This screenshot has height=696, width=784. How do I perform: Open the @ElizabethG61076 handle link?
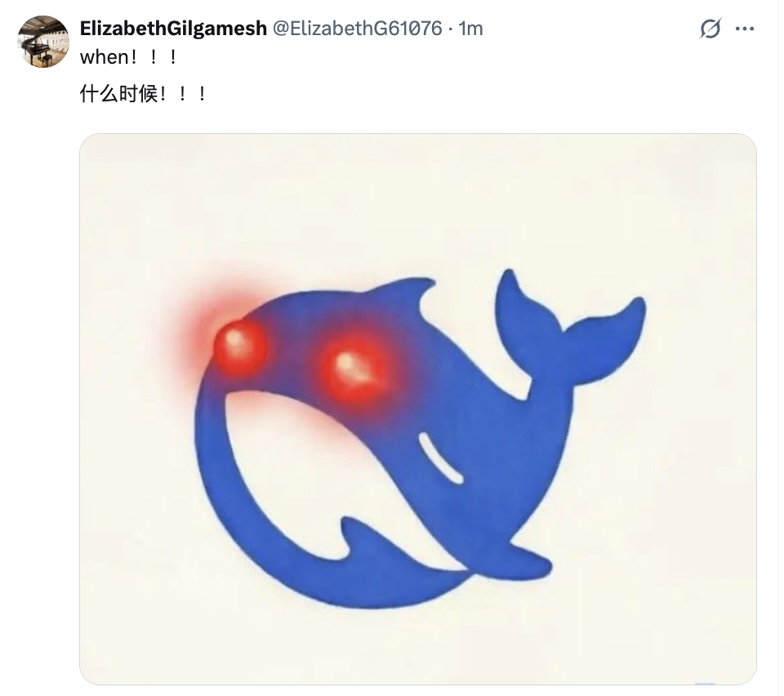(x=357, y=29)
